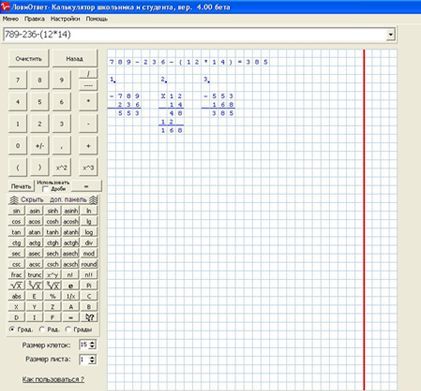The width and height of the screenshot is (421, 391).
Task: Open the Как пользоваться? link
Action: [x=53, y=379]
